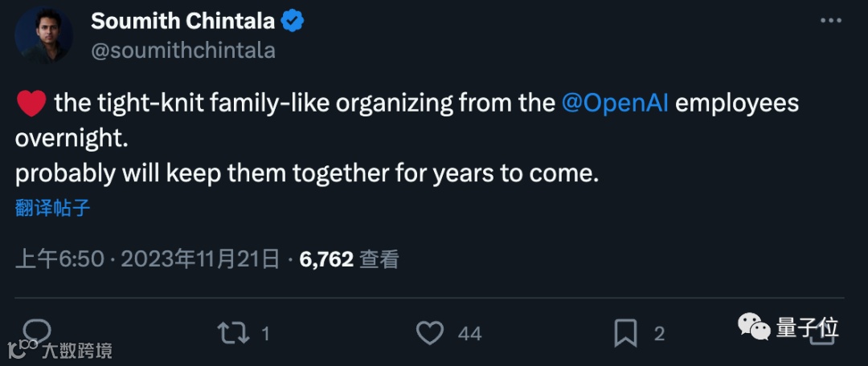Like the tweet with the heart icon
The image size is (868, 366).
tap(430, 333)
